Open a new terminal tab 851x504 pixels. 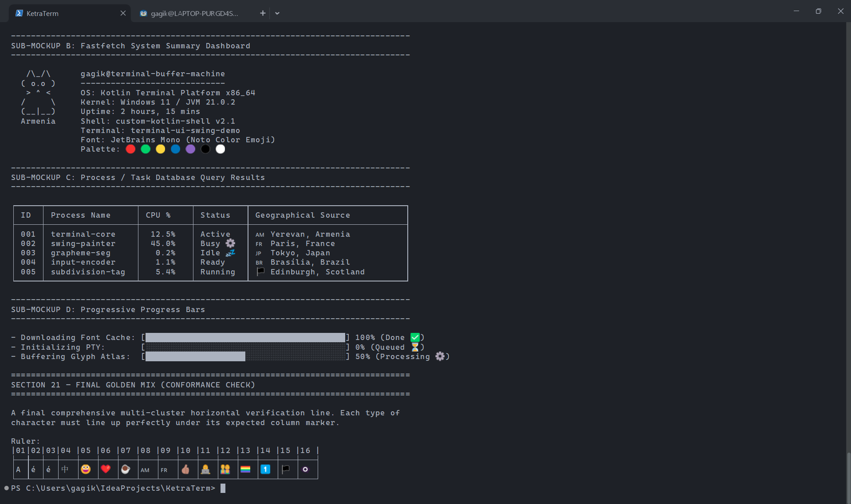(x=263, y=13)
